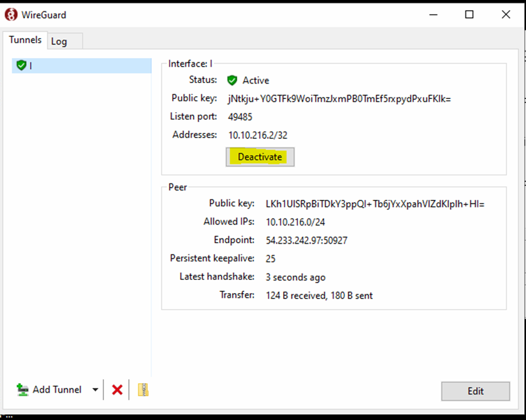Click the Edit button
This screenshot has width=526, height=420.
pyautogui.click(x=475, y=391)
